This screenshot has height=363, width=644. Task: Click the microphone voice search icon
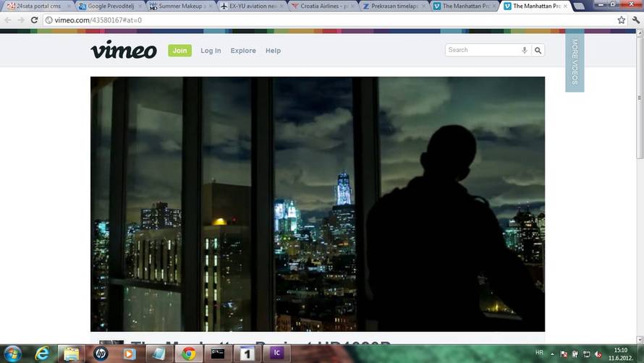point(525,50)
